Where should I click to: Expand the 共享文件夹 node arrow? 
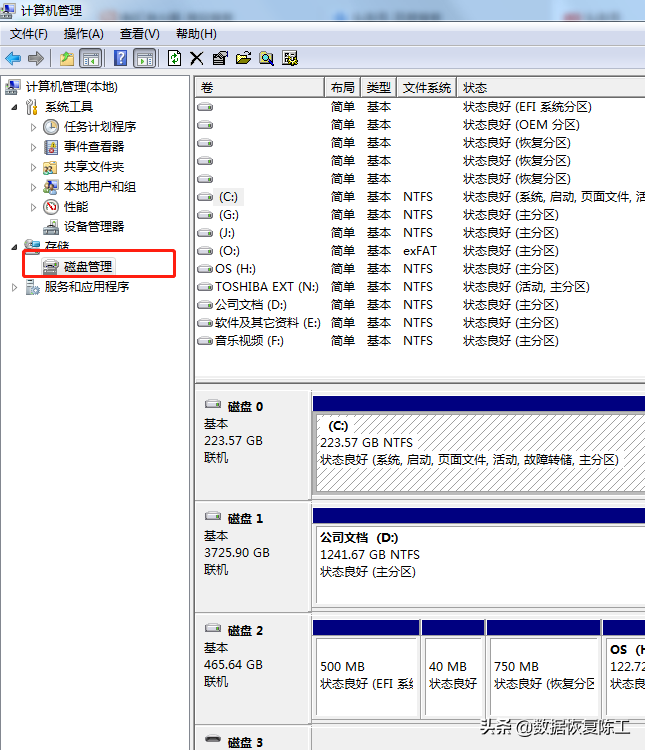[x=33, y=167]
